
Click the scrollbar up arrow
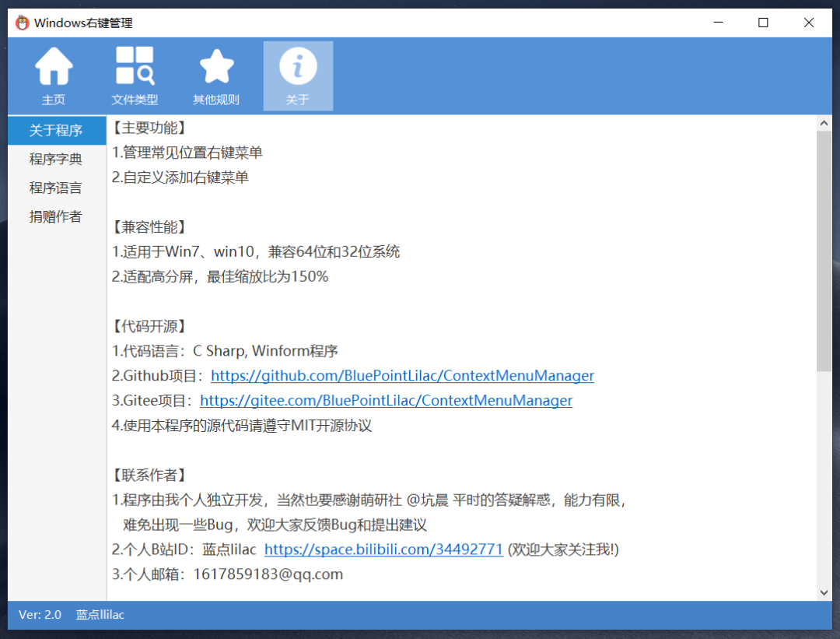point(824,123)
